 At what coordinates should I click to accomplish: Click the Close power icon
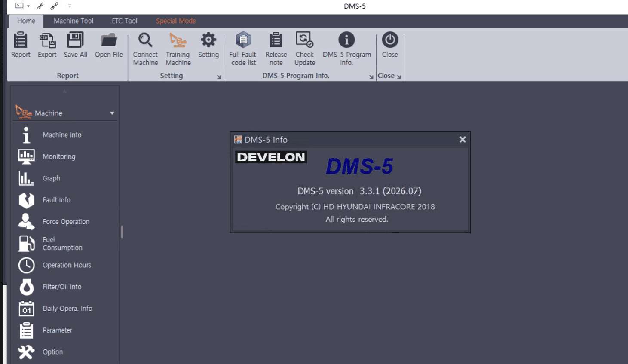(390, 40)
